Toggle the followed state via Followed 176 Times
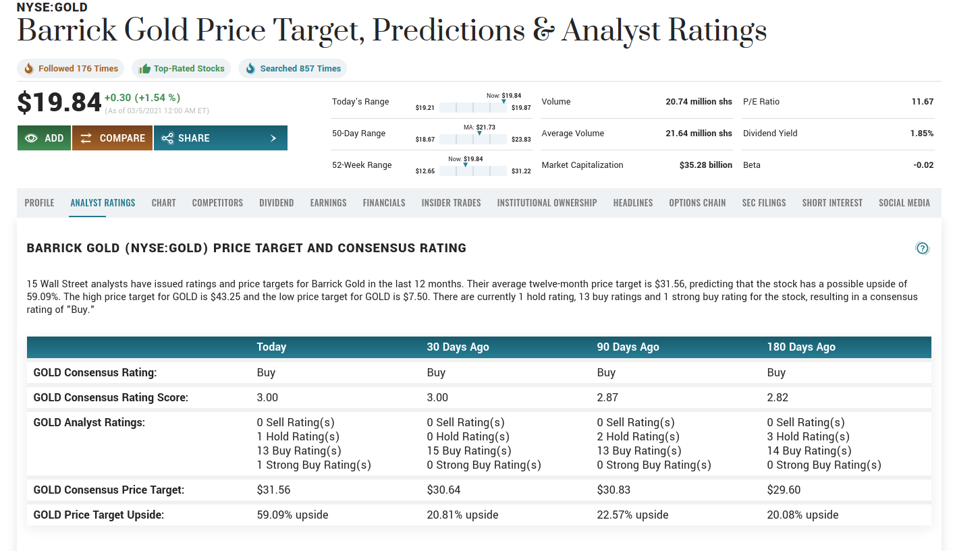The height and width of the screenshot is (551, 980). [70, 68]
